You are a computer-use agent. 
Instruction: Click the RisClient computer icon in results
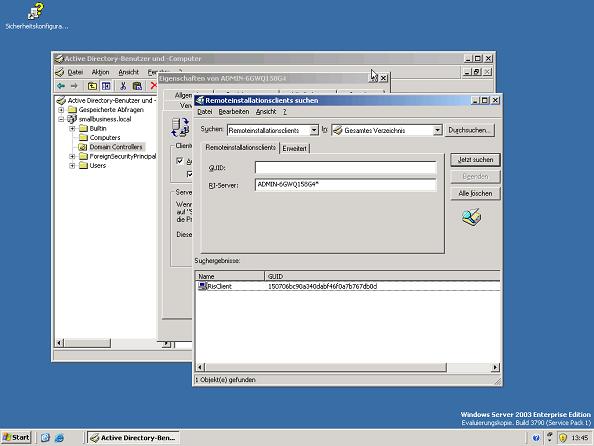tap(202, 286)
